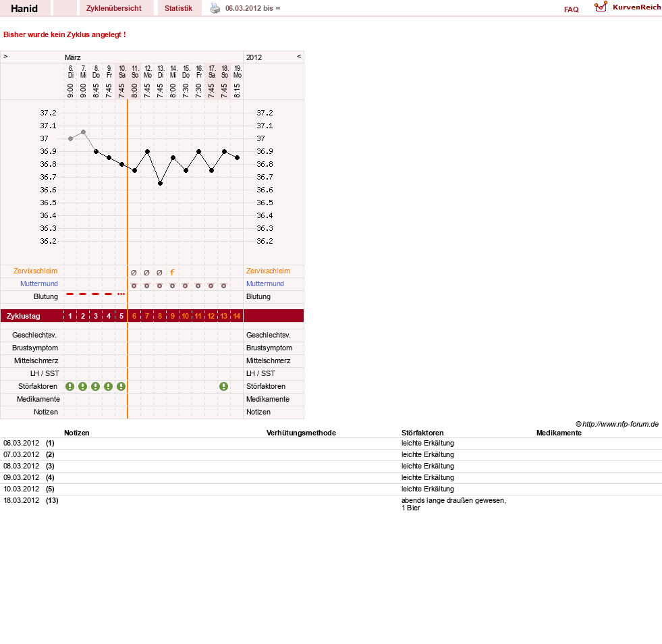Click temperature point on 6. Di at 37
Image resolution: width=662 pixels, height=644 pixels.
(70, 138)
